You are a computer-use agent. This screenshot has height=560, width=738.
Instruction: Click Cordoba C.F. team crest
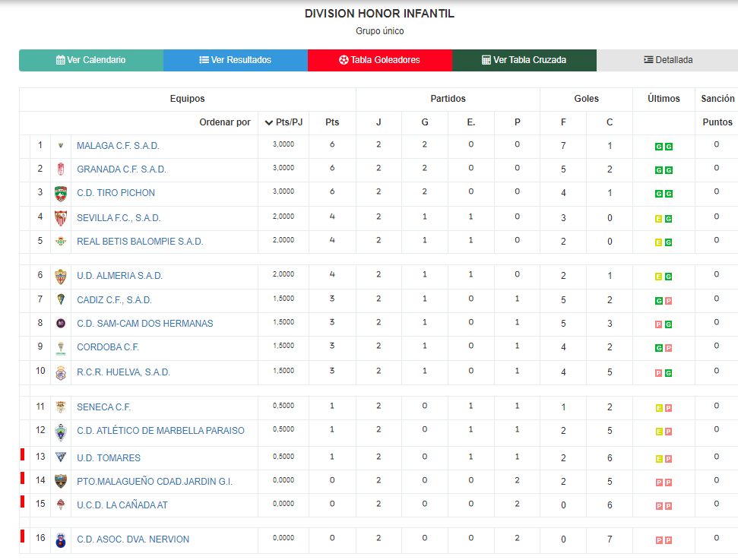61,348
